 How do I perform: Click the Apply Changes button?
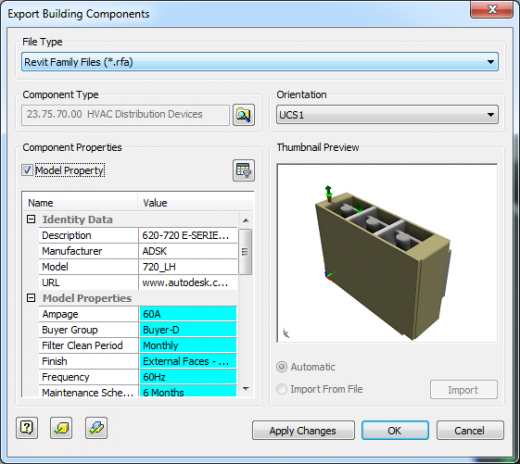tap(303, 430)
